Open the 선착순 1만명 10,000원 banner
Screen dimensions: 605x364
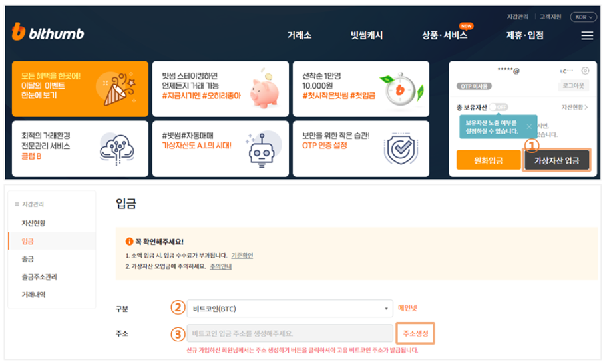tap(361, 89)
